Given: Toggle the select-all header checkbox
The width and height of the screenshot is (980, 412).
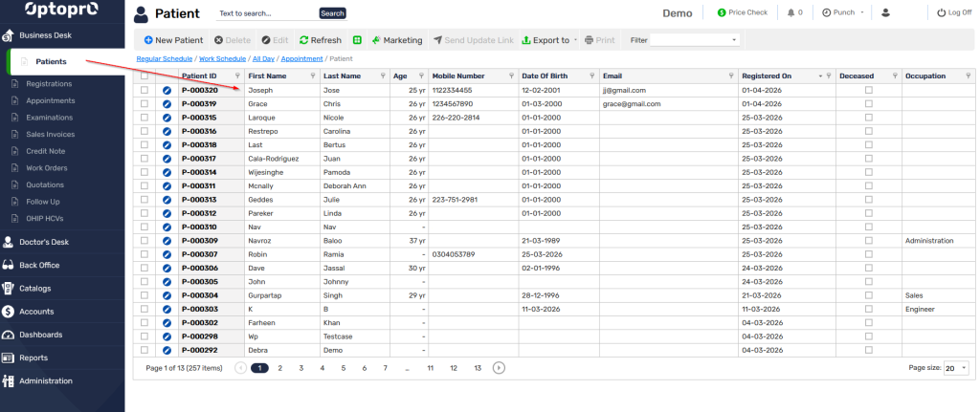Looking at the screenshot, I should pos(145,76).
